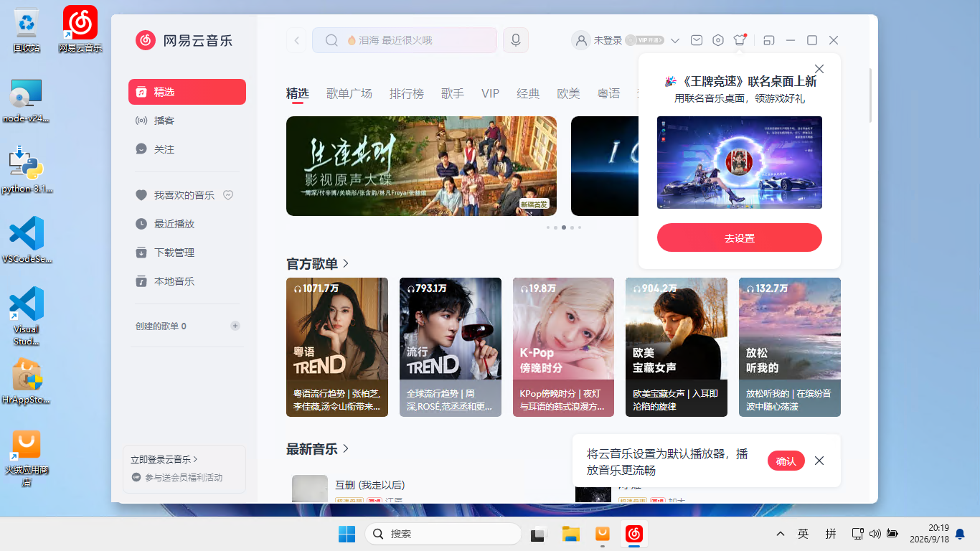Select the Visual Studio Code shortcut

coord(27,316)
